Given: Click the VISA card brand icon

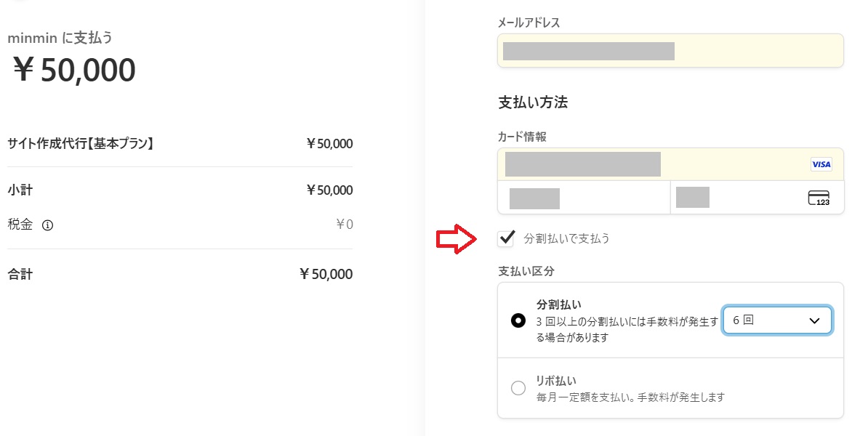Looking at the screenshot, I should pyautogui.click(x=821, y=164).
